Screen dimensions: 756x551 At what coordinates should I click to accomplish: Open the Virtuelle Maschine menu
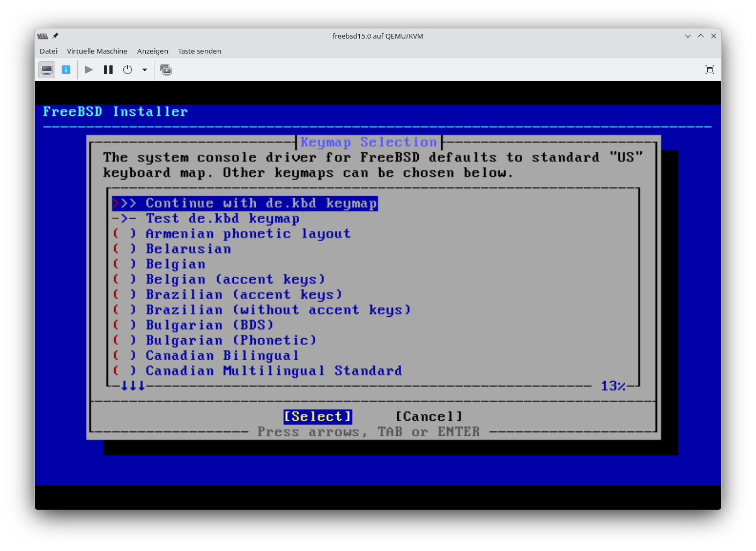tap(97, 51)
